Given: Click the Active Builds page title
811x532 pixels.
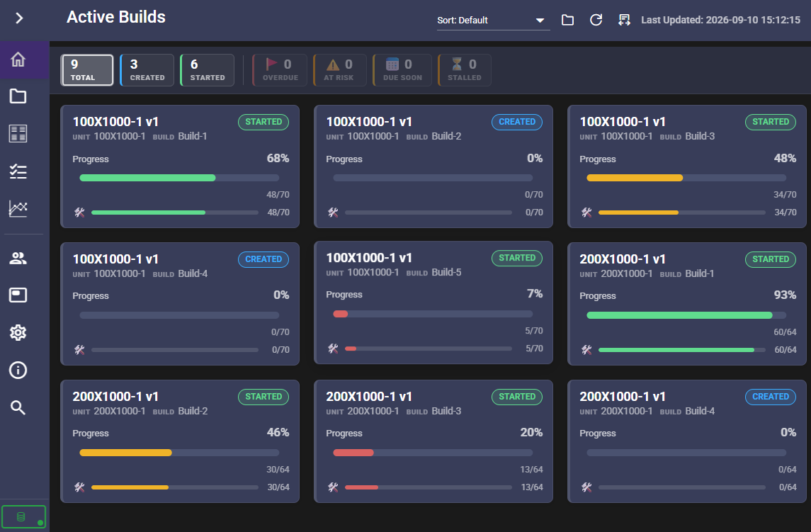Looking at the screenshot, I should pyautogui.click(x=116, y=17).
